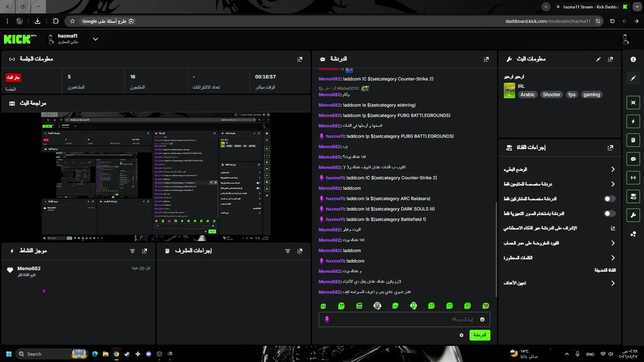The image size is (644, 362).
Task: Click in the send message input field
Action: tap(404, 319)
